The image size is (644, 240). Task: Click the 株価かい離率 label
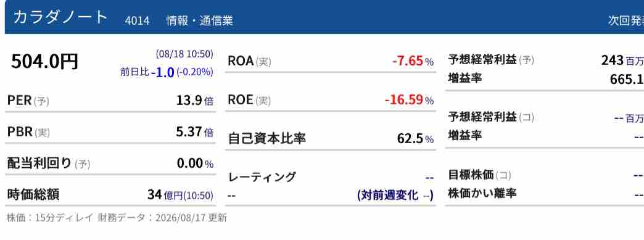click(x=482, y=193)
